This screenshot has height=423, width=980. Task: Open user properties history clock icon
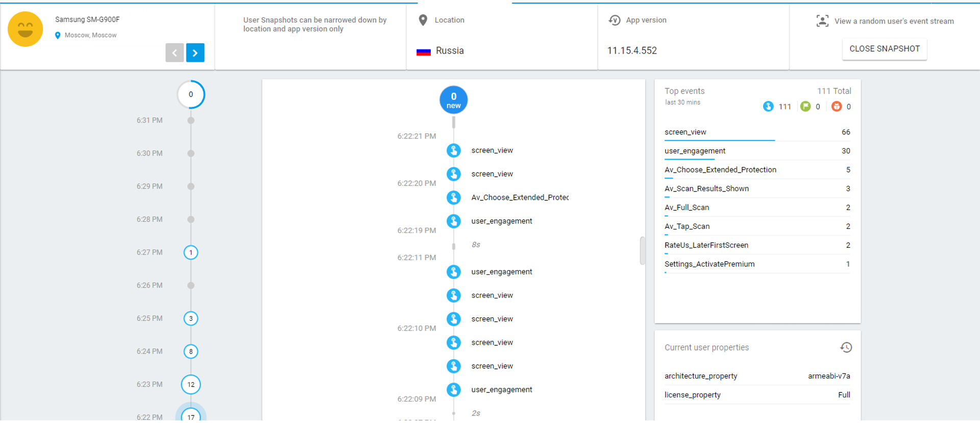click(846, 347)
